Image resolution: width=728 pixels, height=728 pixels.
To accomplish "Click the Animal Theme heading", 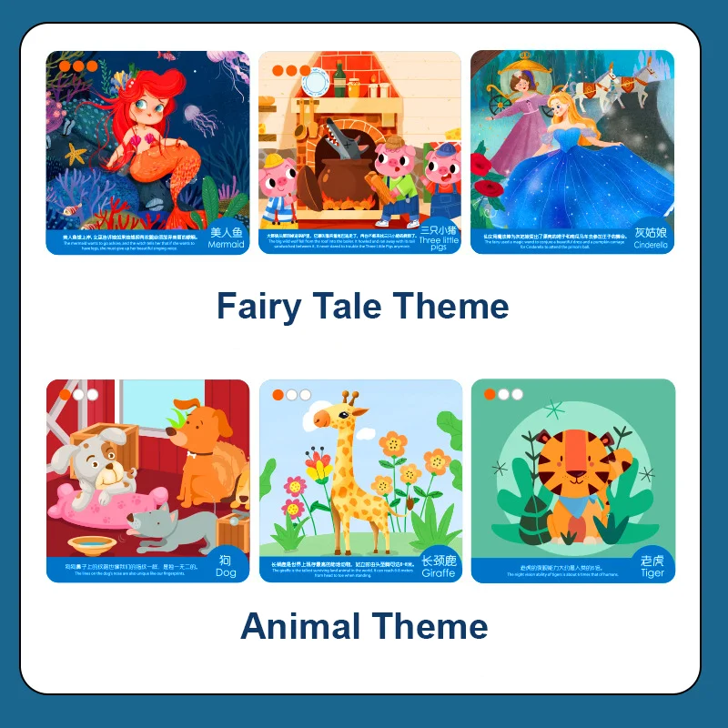I will 364,626.
